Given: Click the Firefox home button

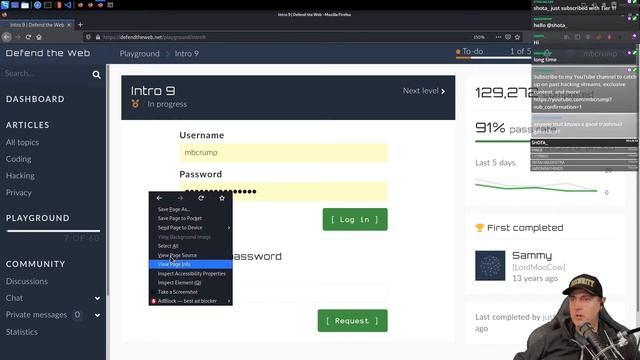Looking at the screenshot, I should 39,37.
